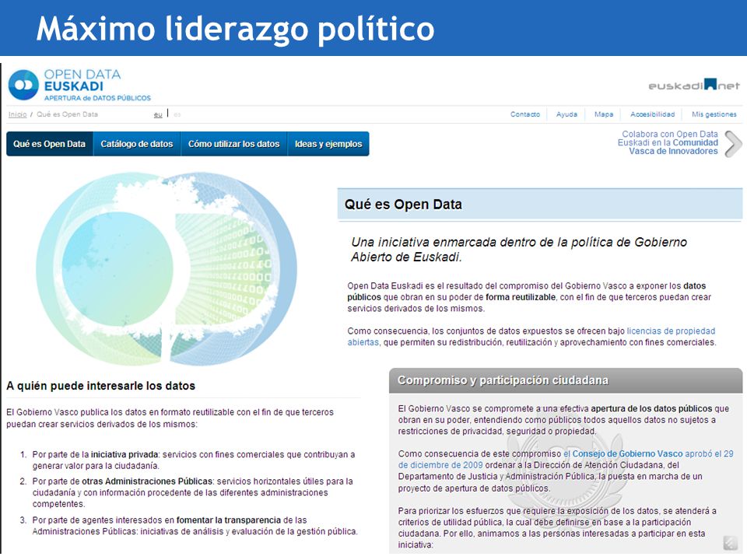The width and height of the screenshot is (747, 560).
Task: Open the Catálogo de datos tab
Action: coord(137,144)
